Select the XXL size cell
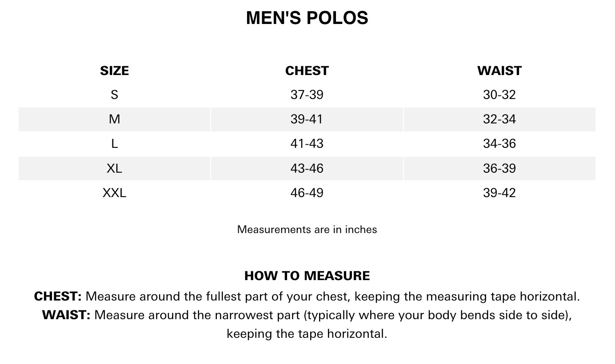Viewport: 615px width, 364px height. tap(114, 193)
